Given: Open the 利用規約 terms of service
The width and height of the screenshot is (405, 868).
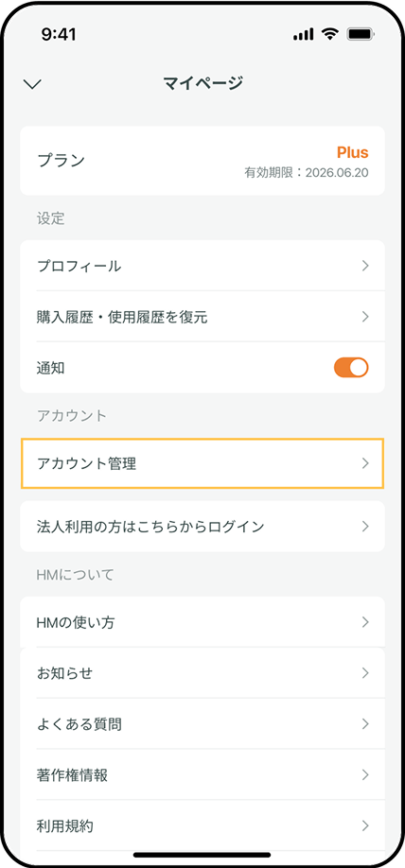Looking at the screenshot, I should (x=202, y=826).
